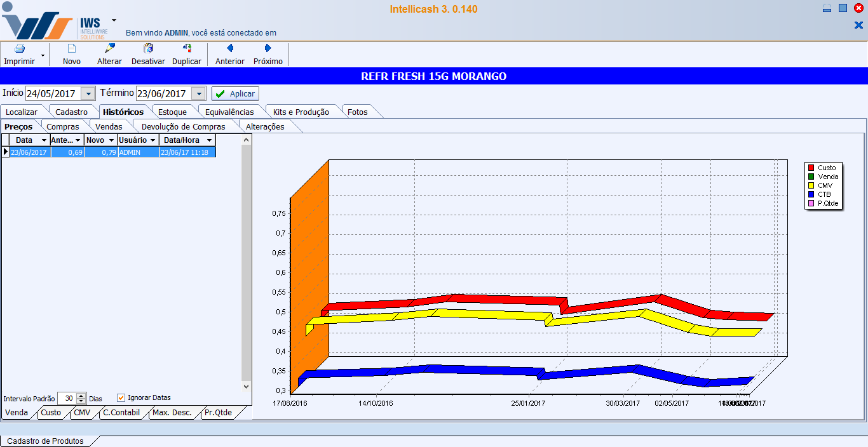This screenshot has height=447, width=868.
Task: Open the Usuário column filter arrow
Action: [x=153, y=140]
